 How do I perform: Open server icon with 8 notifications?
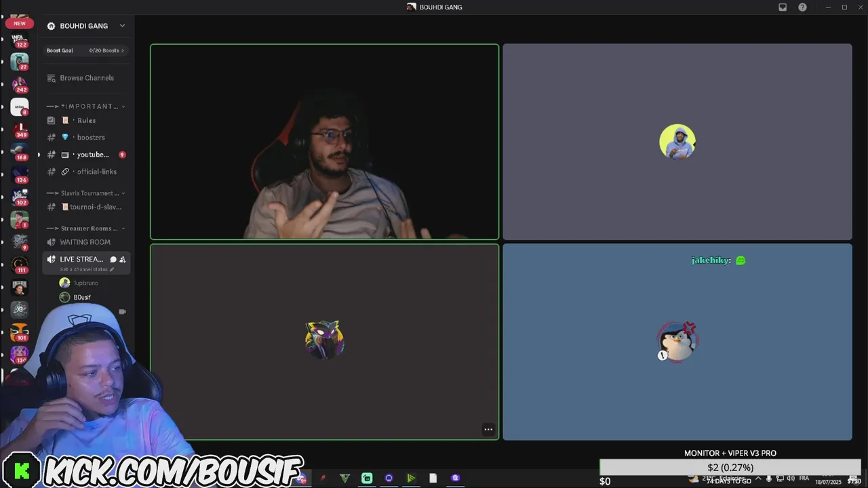click(19, 106)
